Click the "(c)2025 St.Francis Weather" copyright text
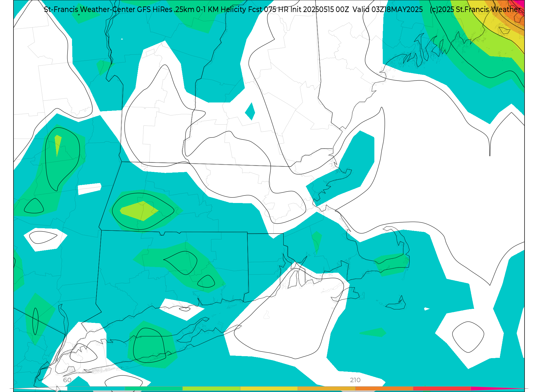This screenshot has width=538, height=392. tap(475, 10)
